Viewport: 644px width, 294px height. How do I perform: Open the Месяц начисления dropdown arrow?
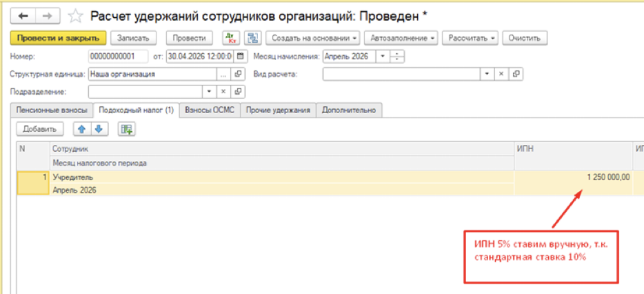click(383, 56)
